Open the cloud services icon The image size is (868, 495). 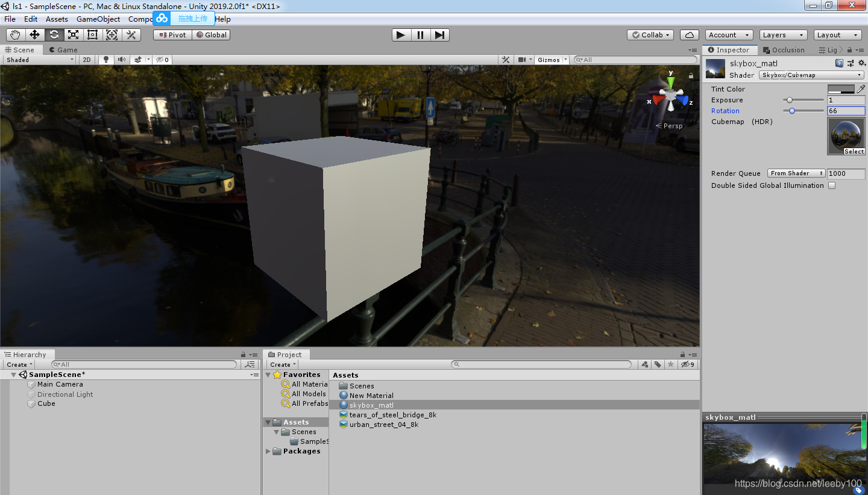pyautogui.click(x=689, y=35)
